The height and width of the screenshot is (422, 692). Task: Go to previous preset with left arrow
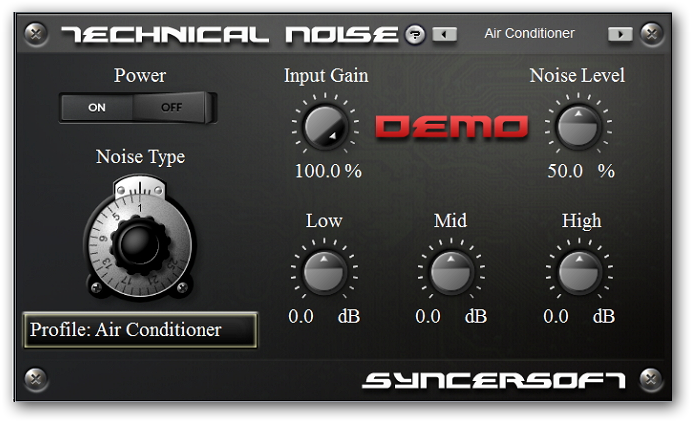tap(444, 34)
